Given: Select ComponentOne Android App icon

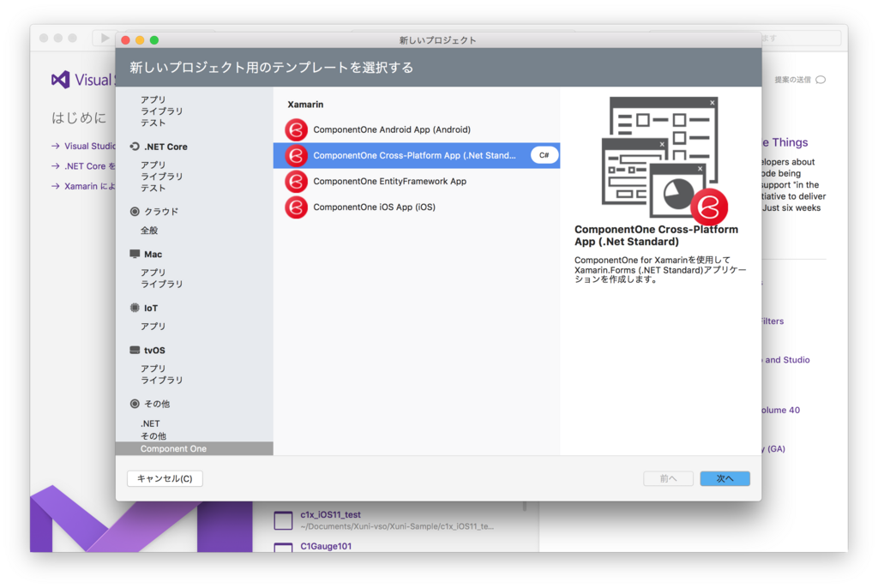Looking at the screenshot, I should (296, 130).
